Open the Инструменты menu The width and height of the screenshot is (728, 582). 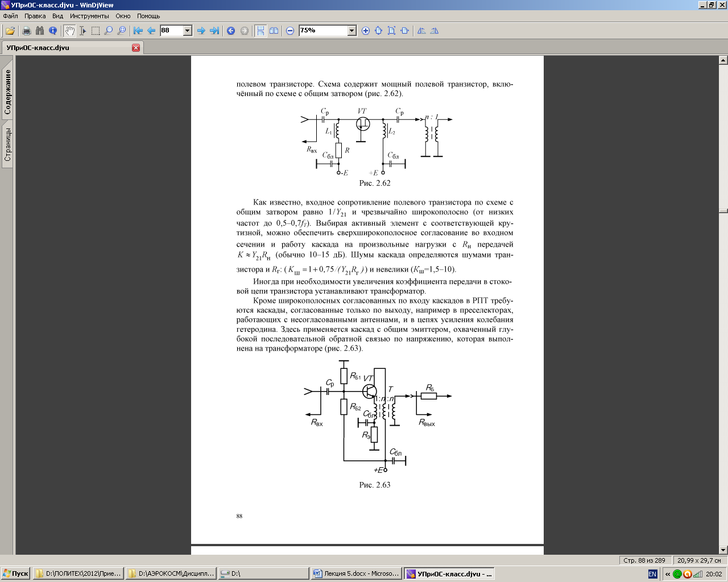point(89,16)
